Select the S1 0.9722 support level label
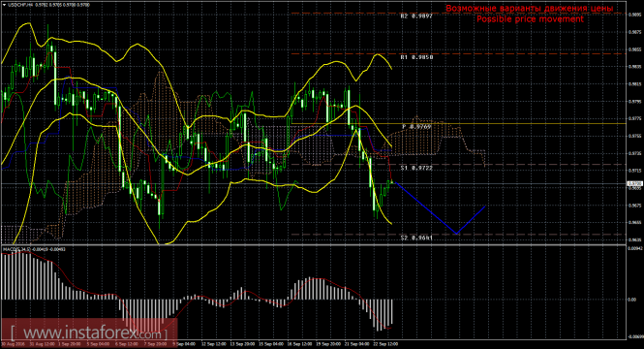The image size is (644, 349). [416, 168]
